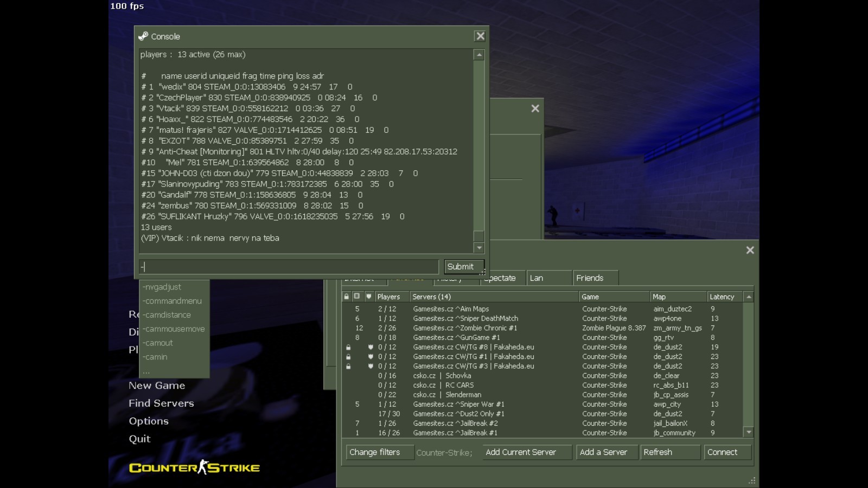Choose -nvgadjust from autocomplete list
Viewport: 868px width, 488px height.
click(174, 287)
